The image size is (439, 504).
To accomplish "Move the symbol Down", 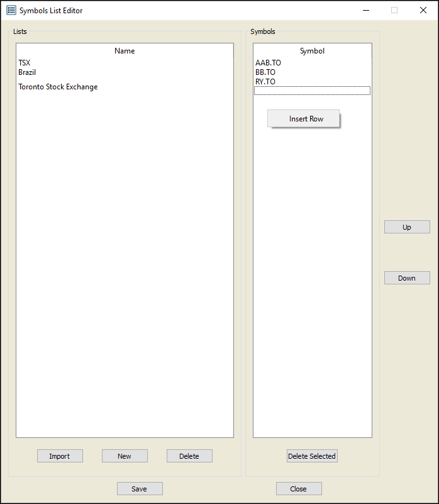I will tap(407, 278).
